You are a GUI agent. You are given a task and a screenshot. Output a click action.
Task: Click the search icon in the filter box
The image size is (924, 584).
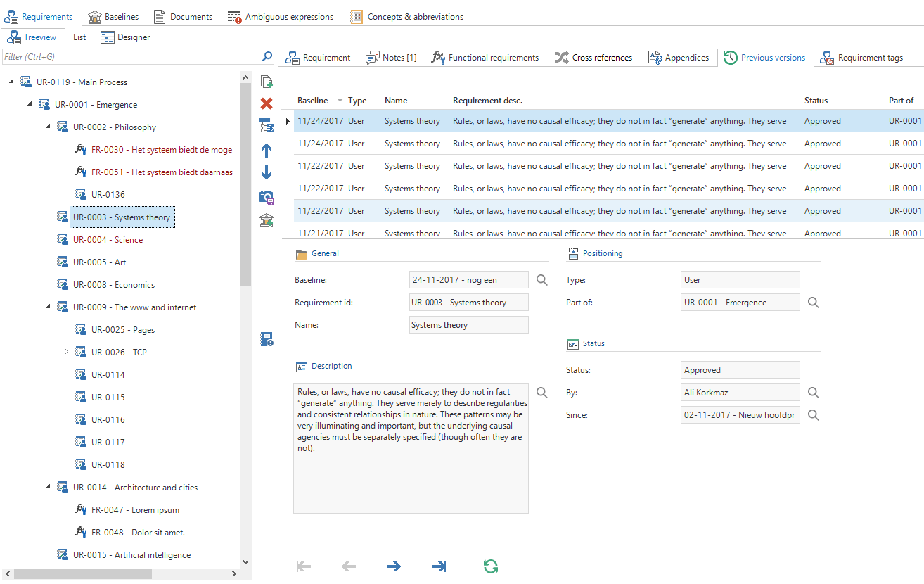point(267,56)
